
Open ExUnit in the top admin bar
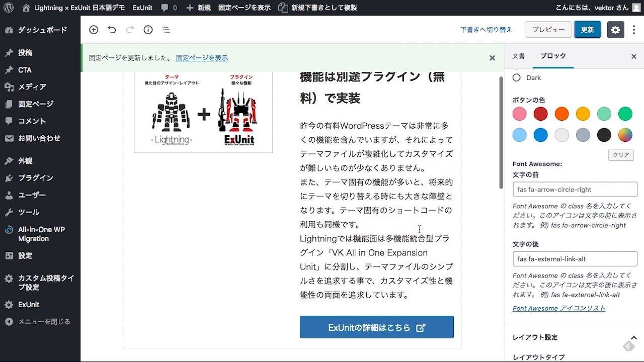pos(142,8)
